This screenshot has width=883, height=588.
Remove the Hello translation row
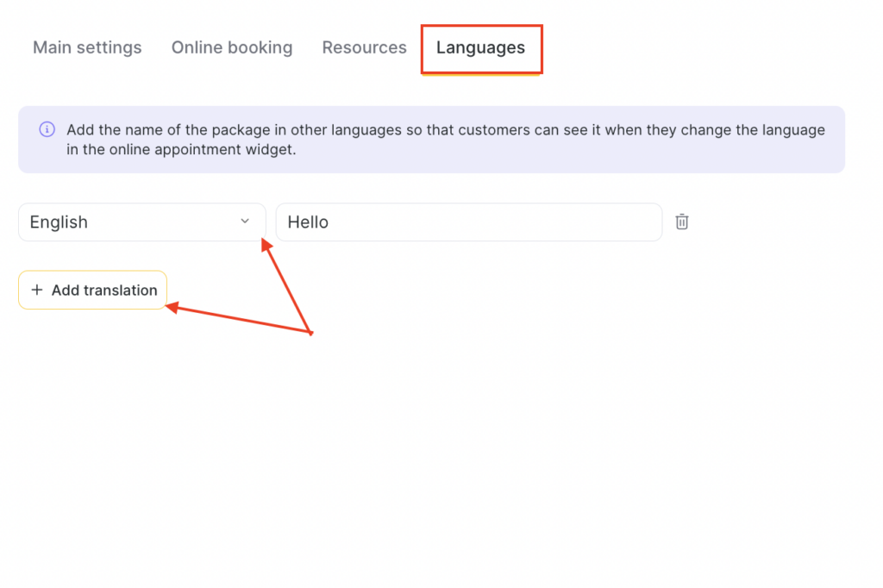681,222
